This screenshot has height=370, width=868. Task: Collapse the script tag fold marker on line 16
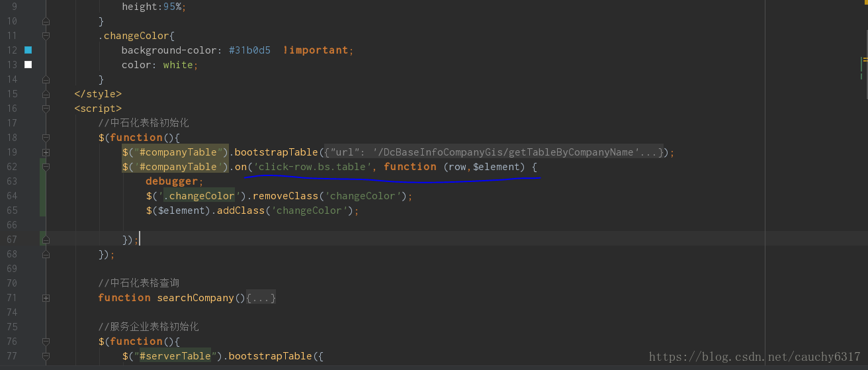coord(46,109)
